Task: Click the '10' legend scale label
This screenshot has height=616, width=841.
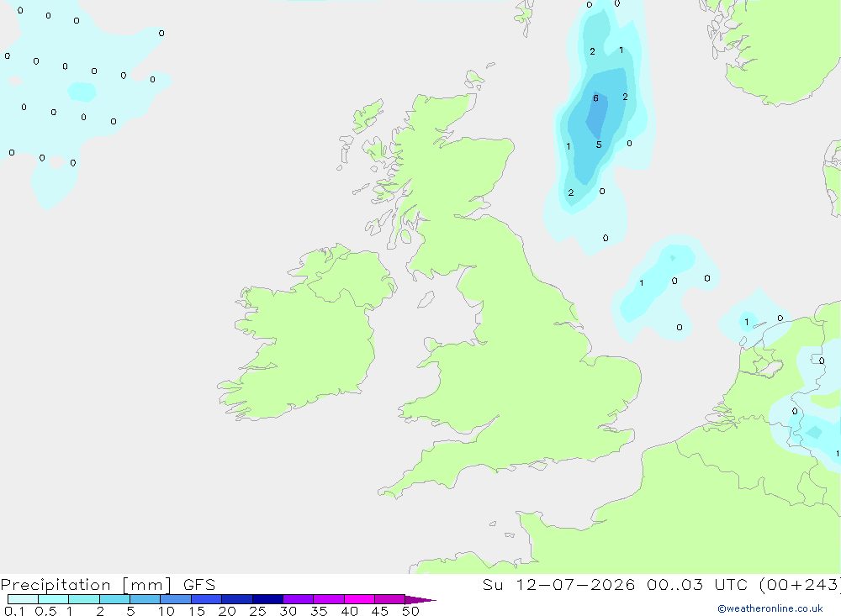Action: pos(167,611)
